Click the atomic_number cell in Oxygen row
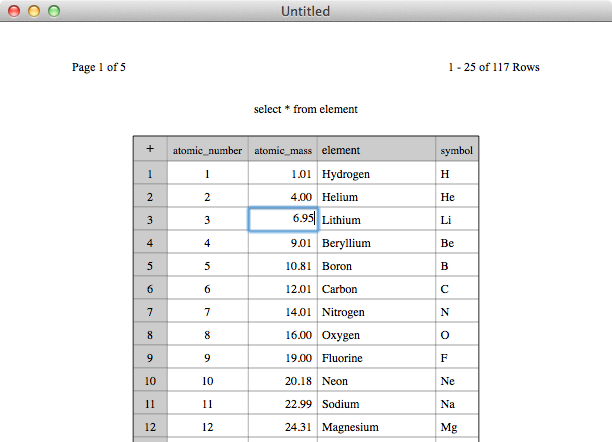 [208, 335]
